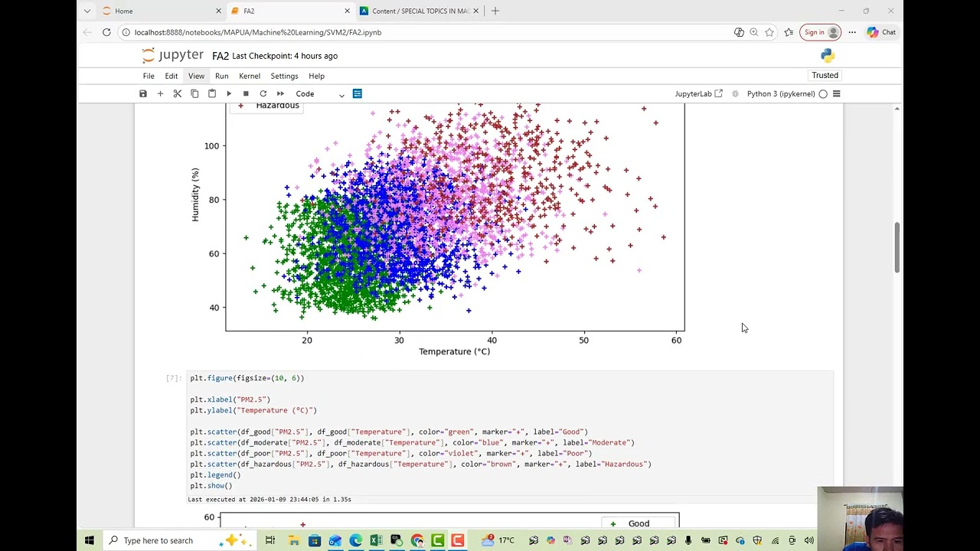Switch kernel via Python 3 (ipykernel)

(x=781, y=93)
